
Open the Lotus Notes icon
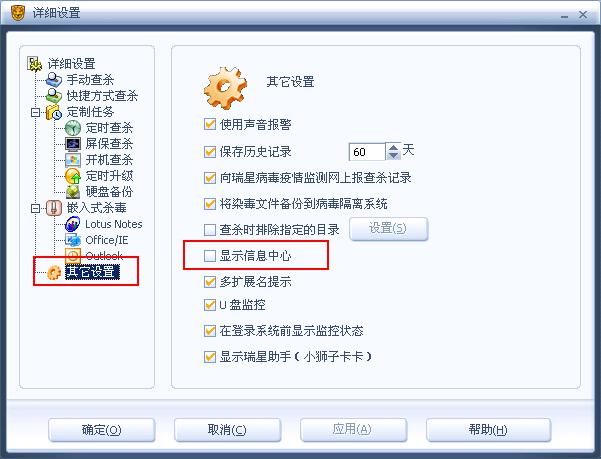[73, 224]
